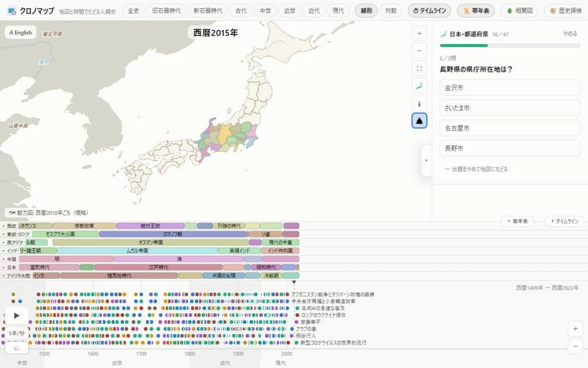Switch language with A English button
Screen dimensions: 588x368
tap(21, 32)
